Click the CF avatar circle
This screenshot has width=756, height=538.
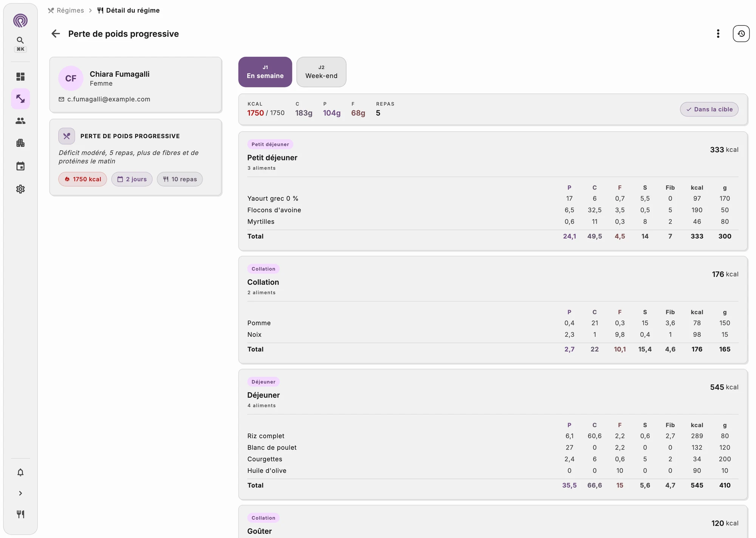[x=71, y=78]
